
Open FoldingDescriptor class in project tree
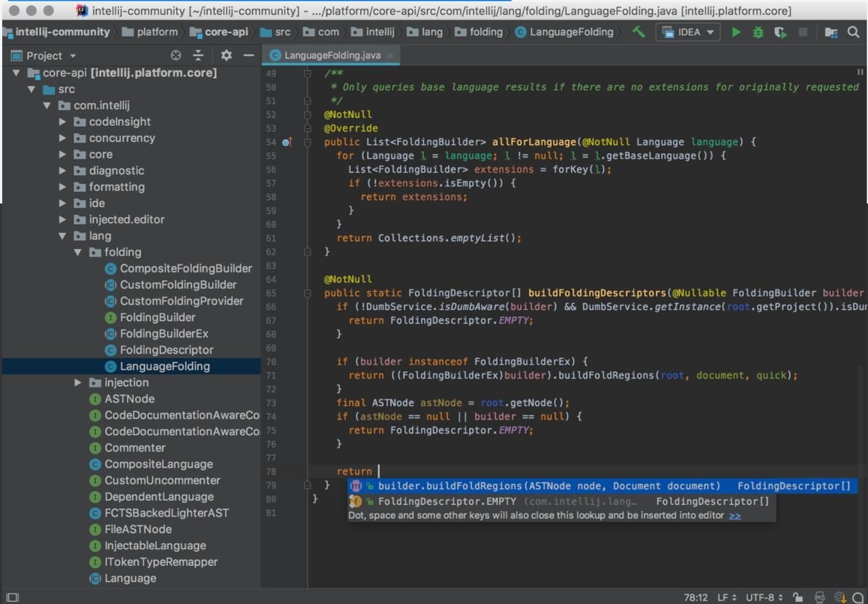tap(166, 350)
